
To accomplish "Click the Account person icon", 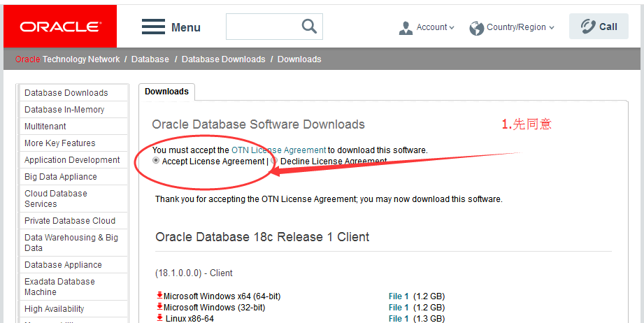I will (406, 28).
